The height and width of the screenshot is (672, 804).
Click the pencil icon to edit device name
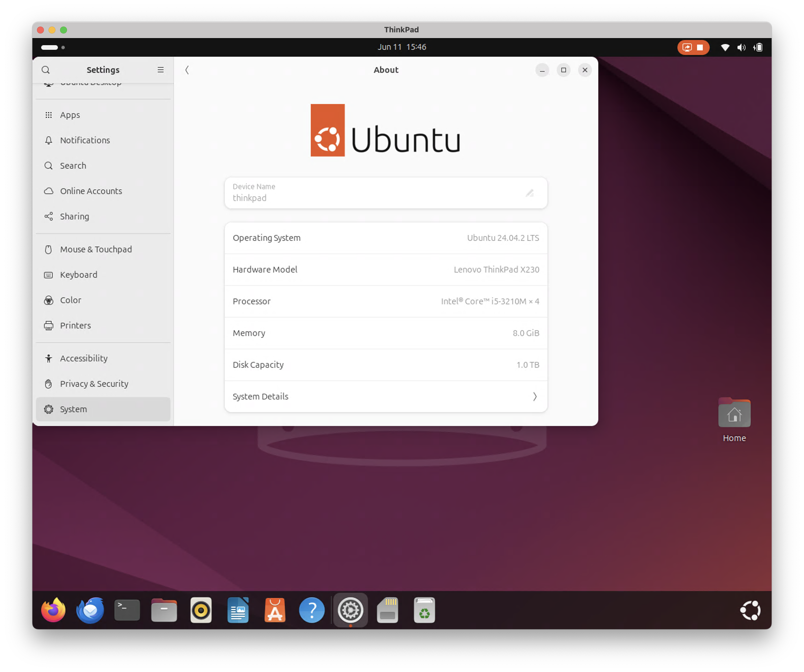[x=530, y=193]
